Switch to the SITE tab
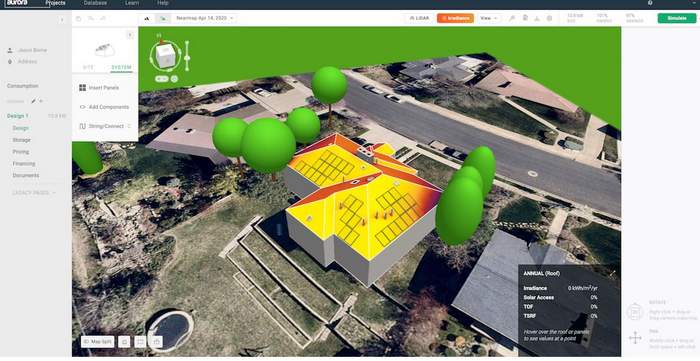 [x=88, y=67]
